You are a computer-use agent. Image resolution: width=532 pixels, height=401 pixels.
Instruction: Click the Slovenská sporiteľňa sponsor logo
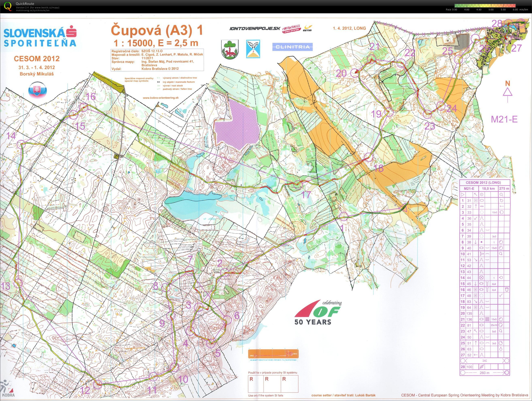point(40,36)
